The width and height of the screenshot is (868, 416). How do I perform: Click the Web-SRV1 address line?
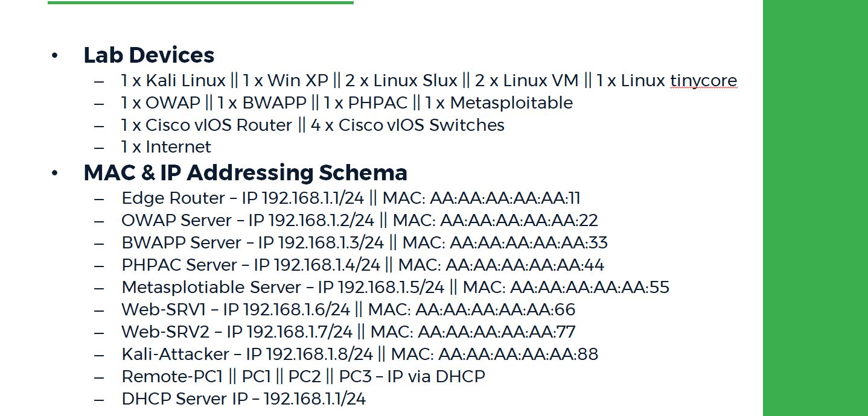[x=348, y=310]
